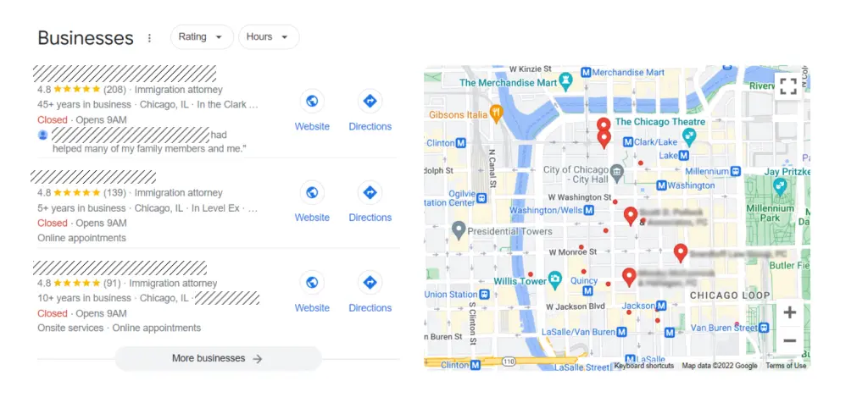The image size is (868, 403).
Task: Open the three-dot menu beside Businesses
Action: point(149,38)
